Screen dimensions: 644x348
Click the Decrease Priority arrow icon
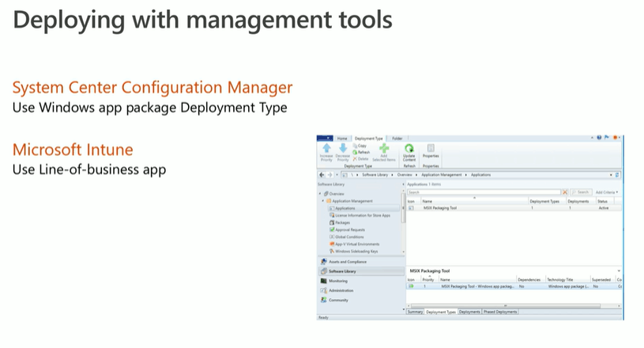pyautogui.click(x=343, y=149)
